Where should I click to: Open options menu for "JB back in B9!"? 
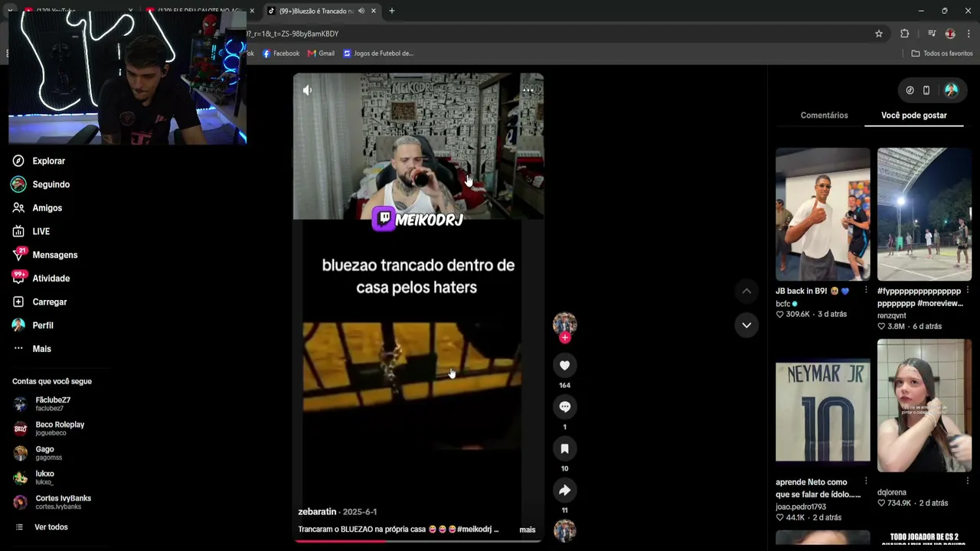(866, 291)
